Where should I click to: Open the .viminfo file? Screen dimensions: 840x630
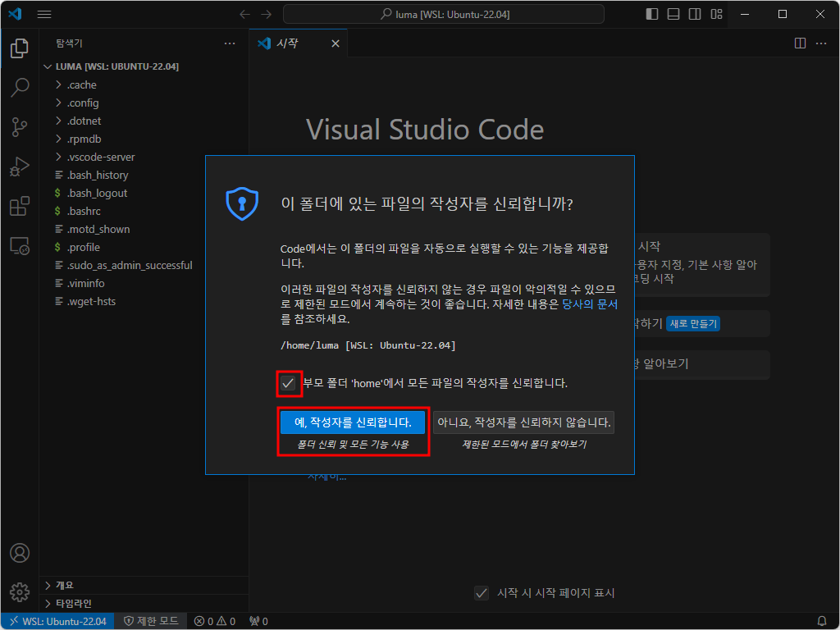coord(144,283)
